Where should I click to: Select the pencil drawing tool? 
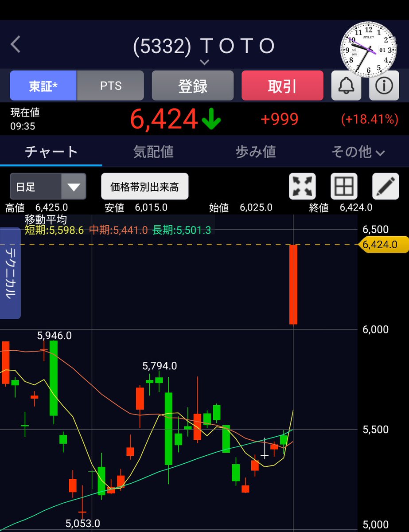pos(386,187)
